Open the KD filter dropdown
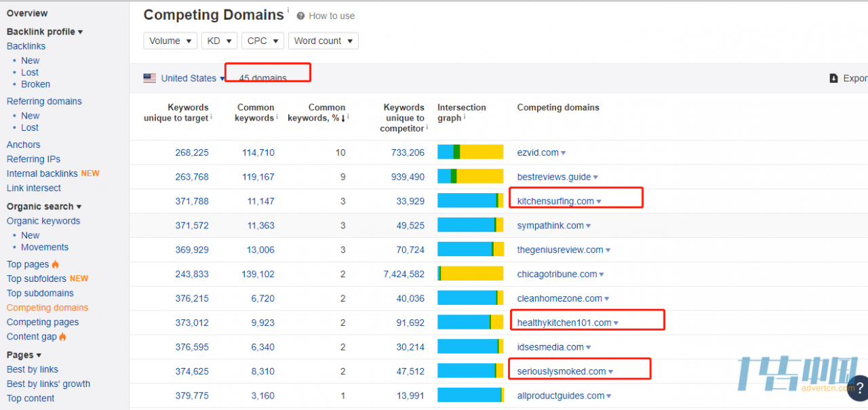This screenshot has width=868, height=410. coord(219,41)
